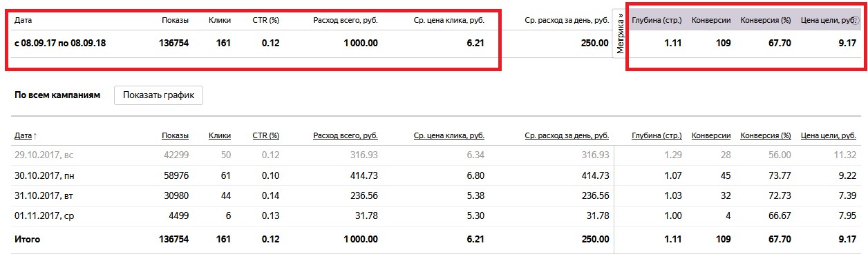Sort by Глубина (стр.) column header
The image size is (868, 259).
pyautogui.click(x=657, y=135)
